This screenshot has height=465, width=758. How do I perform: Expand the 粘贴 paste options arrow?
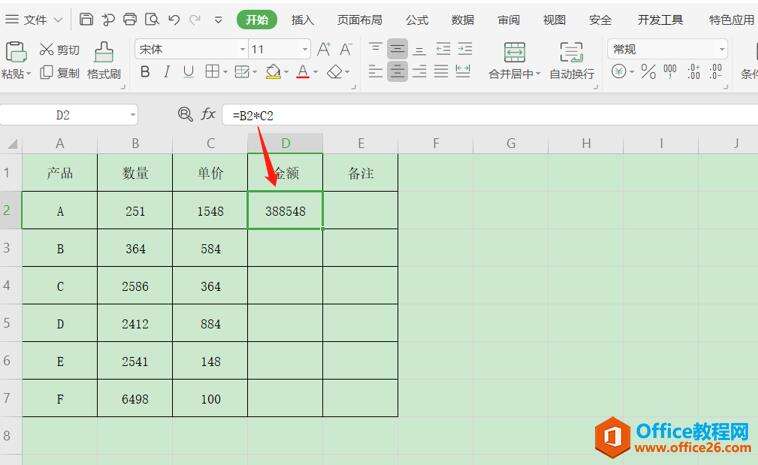pyautogui.click(x=29, y=74)
